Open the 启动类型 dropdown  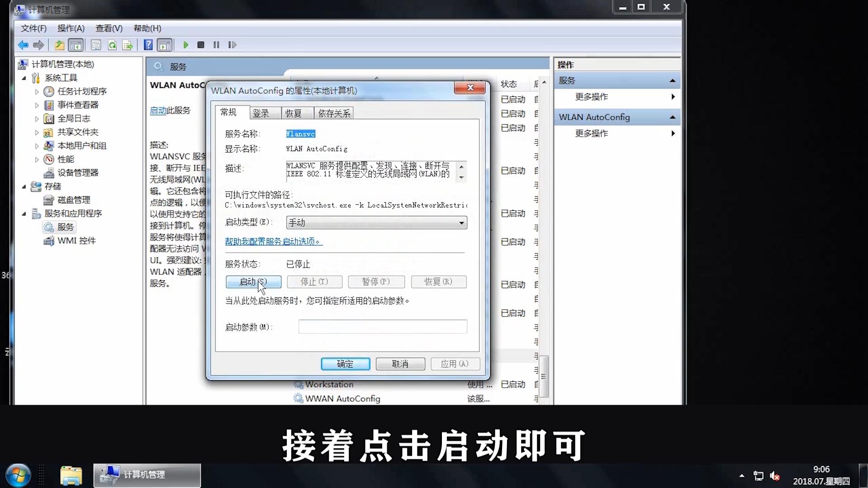tap(376, 223)
